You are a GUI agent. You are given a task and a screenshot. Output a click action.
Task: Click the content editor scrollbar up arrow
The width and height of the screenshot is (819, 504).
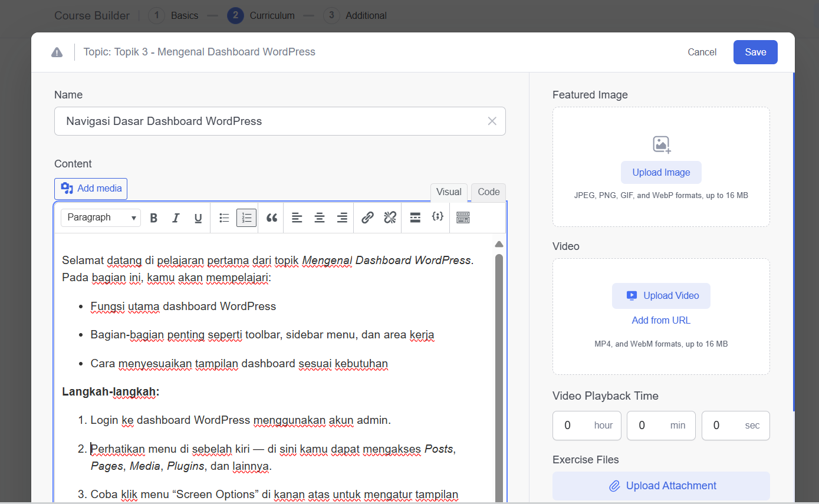click(x=499, y=244)
